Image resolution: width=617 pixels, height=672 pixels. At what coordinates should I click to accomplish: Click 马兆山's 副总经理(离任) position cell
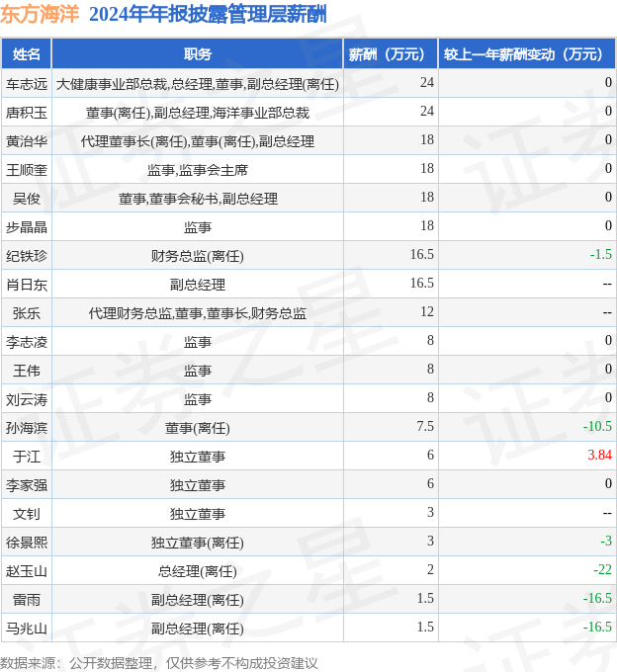coord(198,630)
